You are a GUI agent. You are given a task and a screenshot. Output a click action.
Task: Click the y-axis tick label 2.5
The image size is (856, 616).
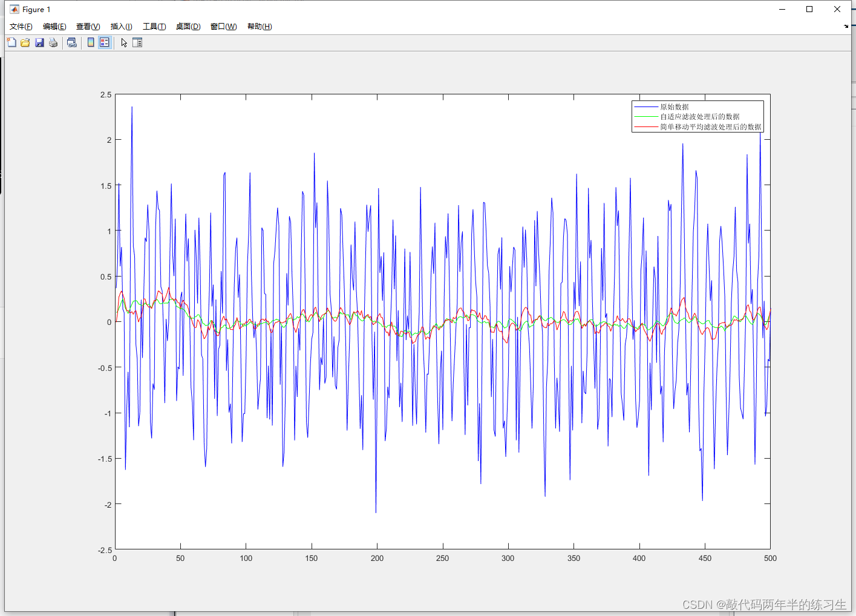tap(106, 95)
